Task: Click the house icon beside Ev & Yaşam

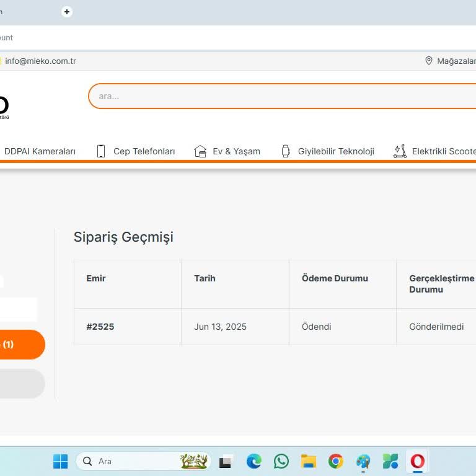Action: (x=200, y=151)
